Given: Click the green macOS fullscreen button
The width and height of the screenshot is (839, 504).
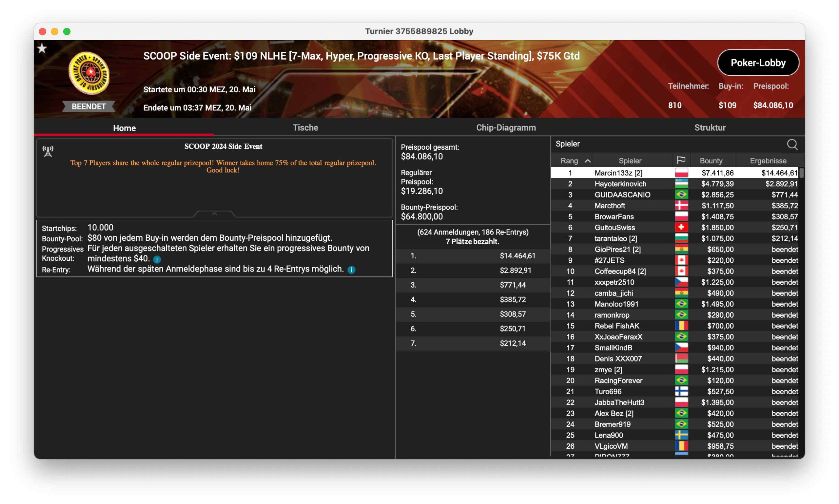Looking at the screenshot, I should click(x=67, y=31).
